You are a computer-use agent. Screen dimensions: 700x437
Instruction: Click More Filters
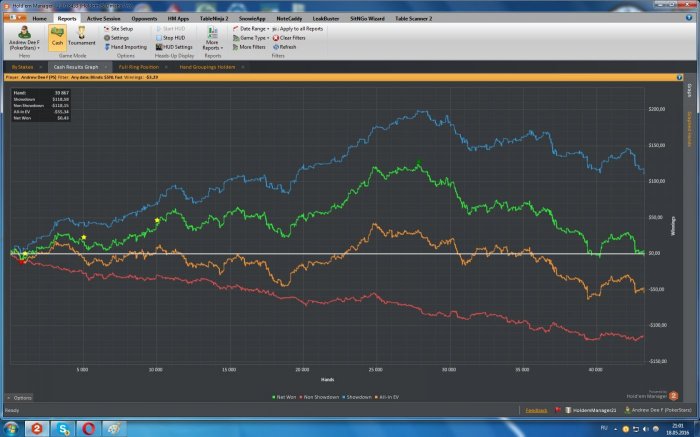coord(249,47)
